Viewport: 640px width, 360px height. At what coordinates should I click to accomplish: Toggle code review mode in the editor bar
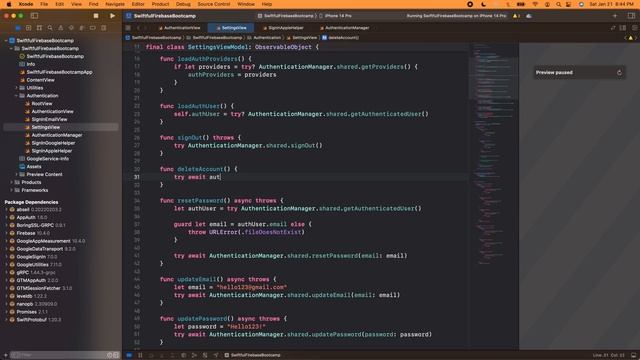[613, 28]
